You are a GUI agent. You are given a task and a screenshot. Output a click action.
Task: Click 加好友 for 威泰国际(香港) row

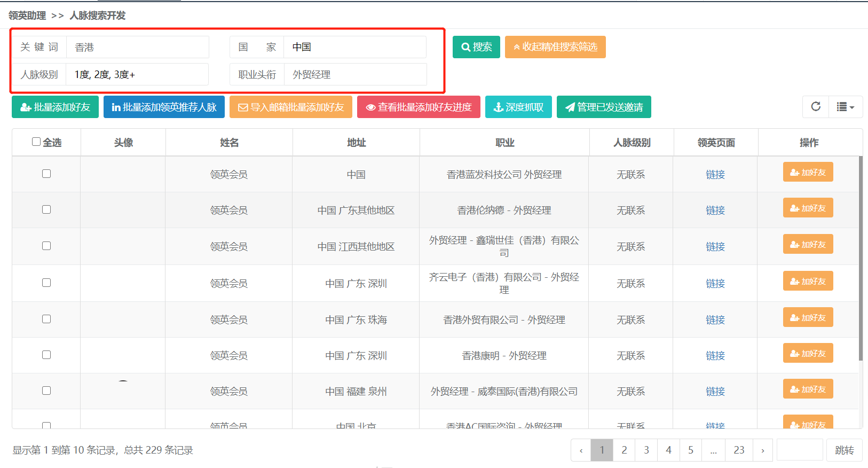click(808, 389)
